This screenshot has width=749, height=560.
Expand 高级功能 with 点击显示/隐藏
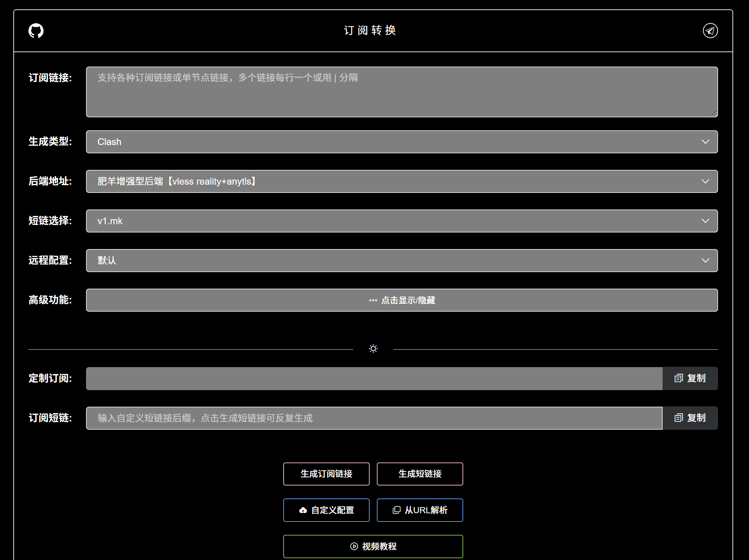pyautogui.click(x=402, y=300)
